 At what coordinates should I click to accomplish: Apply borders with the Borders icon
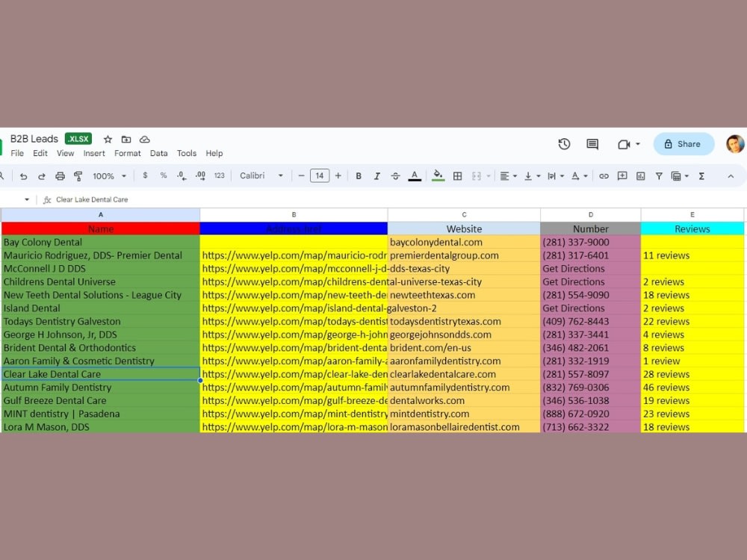(457, 176)
